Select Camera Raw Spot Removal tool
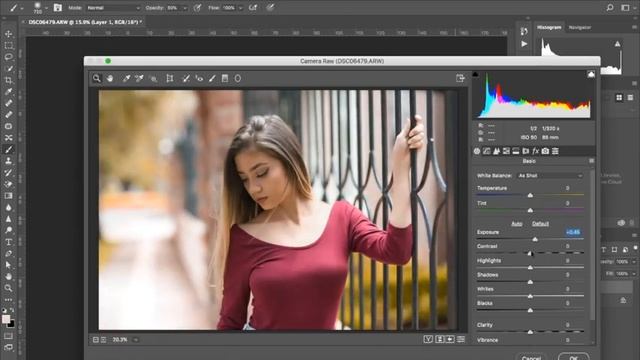 (186, 78)
